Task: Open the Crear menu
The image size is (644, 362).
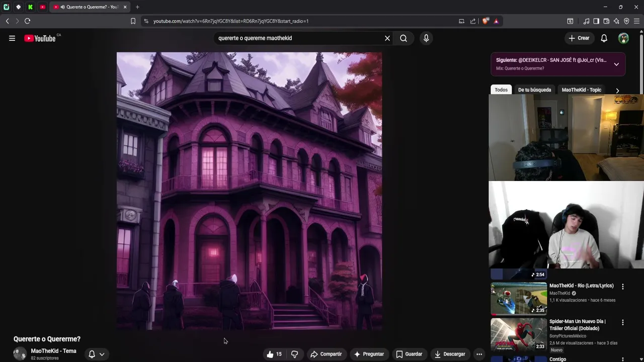Action: point(579,38)
